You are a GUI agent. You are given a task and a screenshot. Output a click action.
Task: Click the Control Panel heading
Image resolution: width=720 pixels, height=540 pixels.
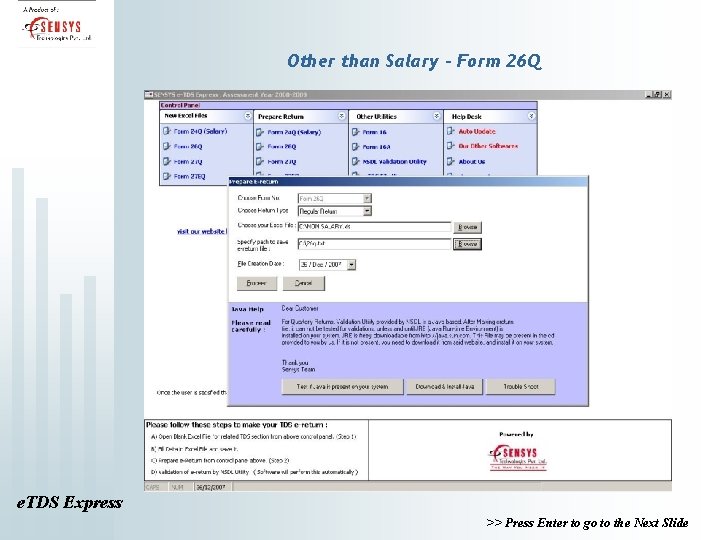tap(180, 105)
